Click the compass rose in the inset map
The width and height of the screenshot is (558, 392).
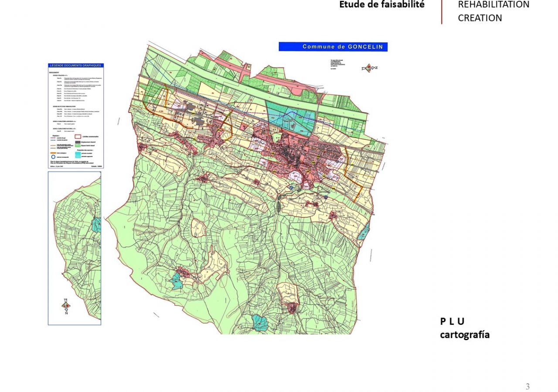(65, 306)
